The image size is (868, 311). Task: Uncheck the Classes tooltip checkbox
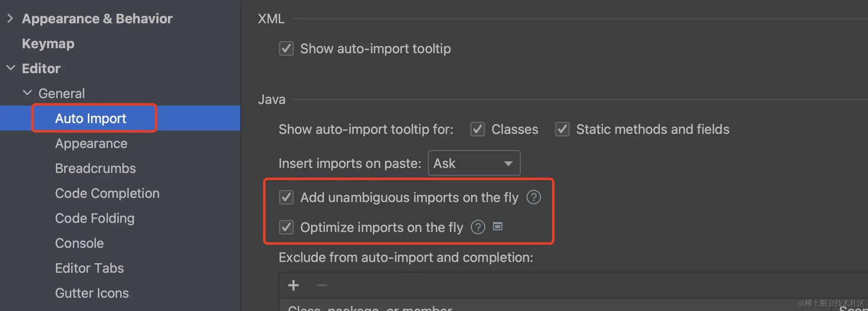[x=477, y=129]
